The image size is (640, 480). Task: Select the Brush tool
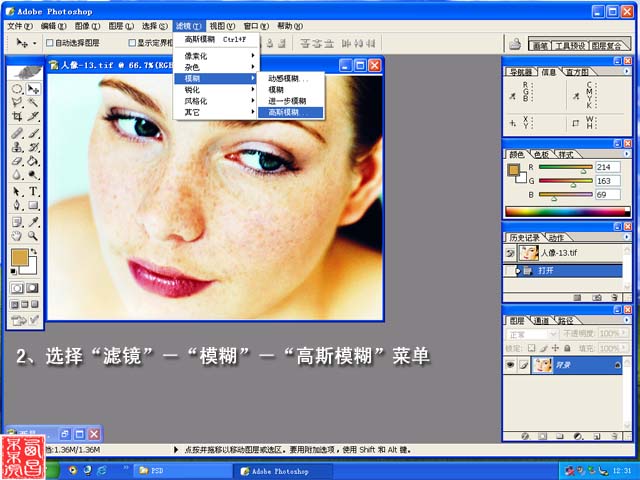(33, 133)
